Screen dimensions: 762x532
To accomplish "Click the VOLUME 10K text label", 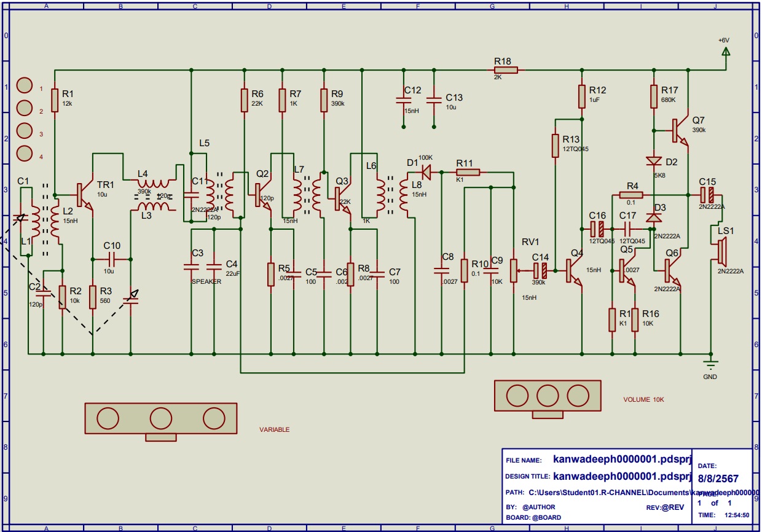I will tap(643, 399).
